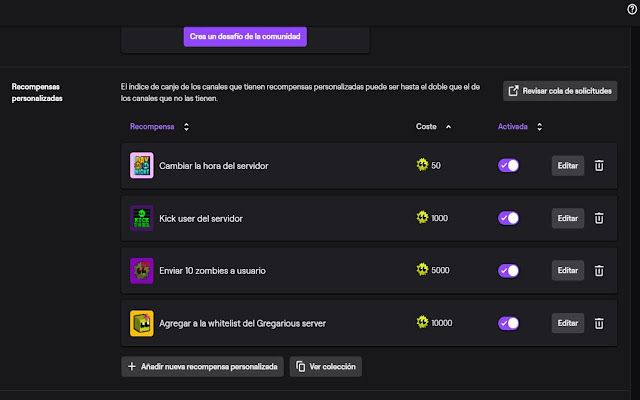
Task: Delete the Gregarious server whitelist reward
Action: pos(599,323)
